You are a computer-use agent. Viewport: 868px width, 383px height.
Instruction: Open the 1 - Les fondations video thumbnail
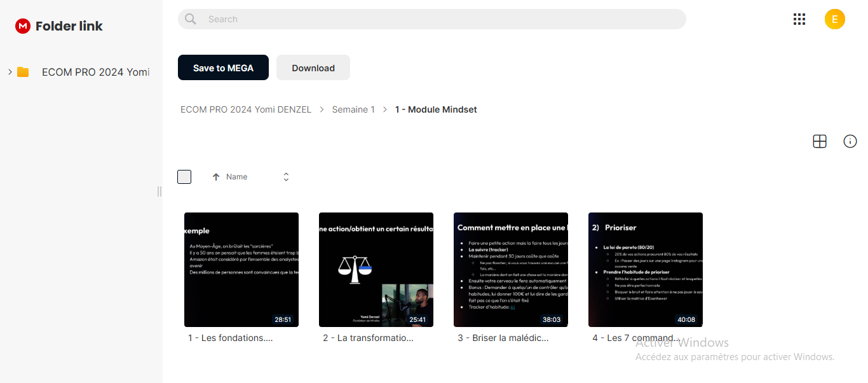[241, 270]
